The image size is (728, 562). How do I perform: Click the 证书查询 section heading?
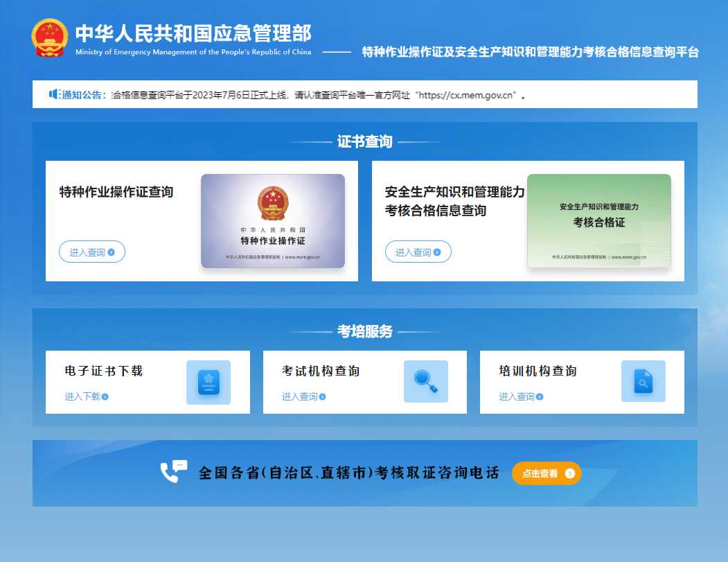coord(365,141)
